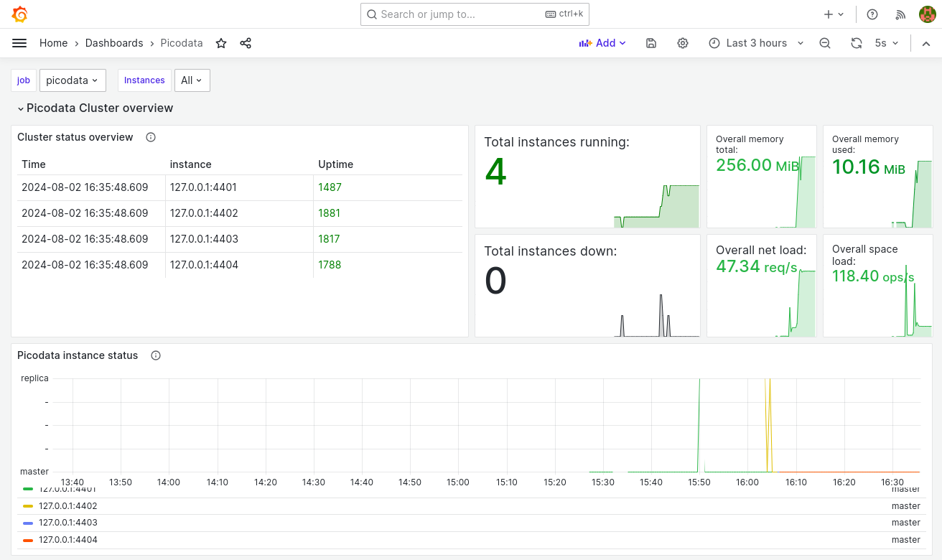Click the uptime value 1487
The height and width of the screenshot is (560, 942).
click(x=330, y=187)
